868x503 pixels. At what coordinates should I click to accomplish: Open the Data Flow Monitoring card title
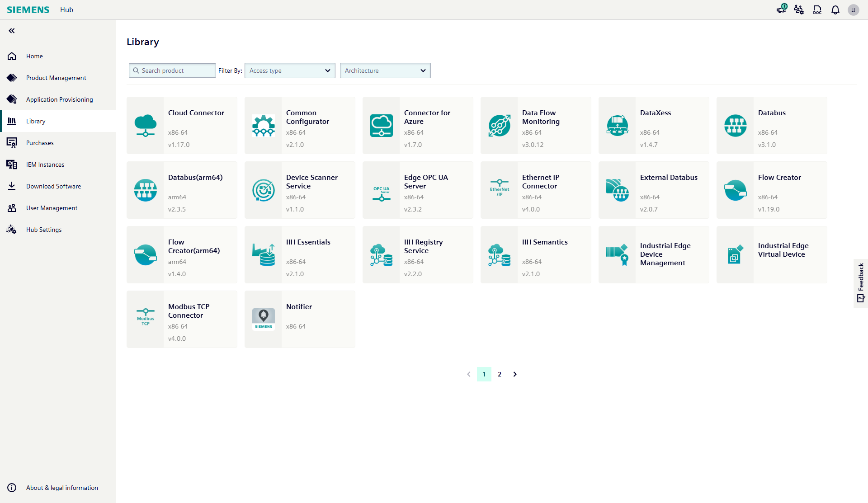coord(541,117)
